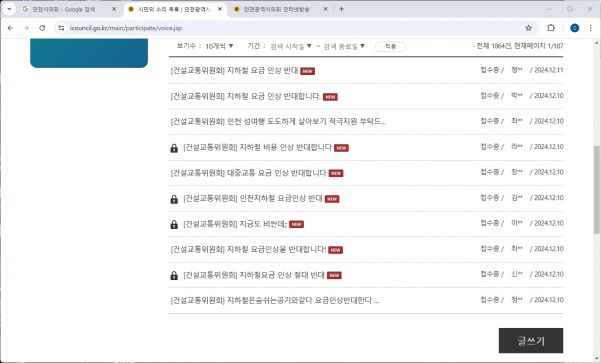Click the teal sidebar panel box
Image resolution: width=601 pixels, height=363 pixels.
89,53
